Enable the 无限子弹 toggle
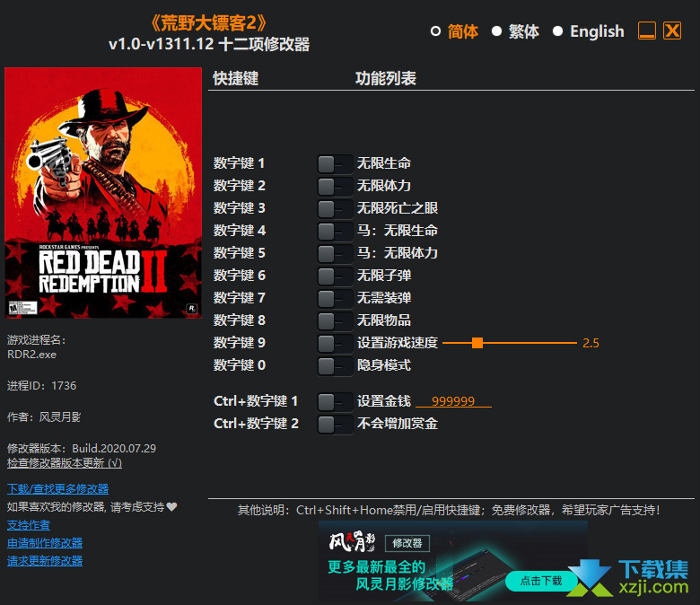The width and height of the screenshot is (700, 605). coord(335,276)
